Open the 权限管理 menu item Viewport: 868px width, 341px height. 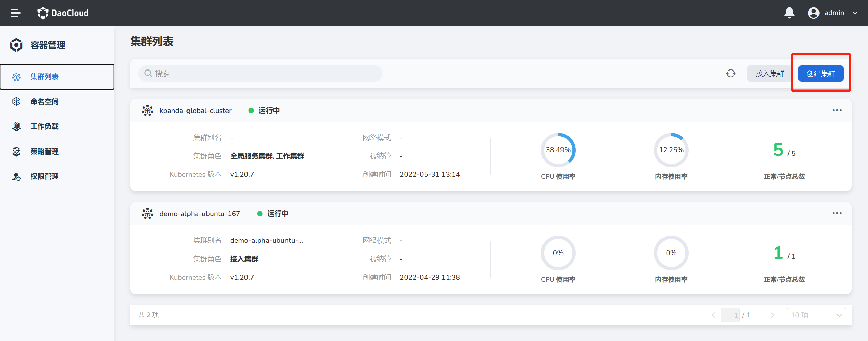(57, 176)
